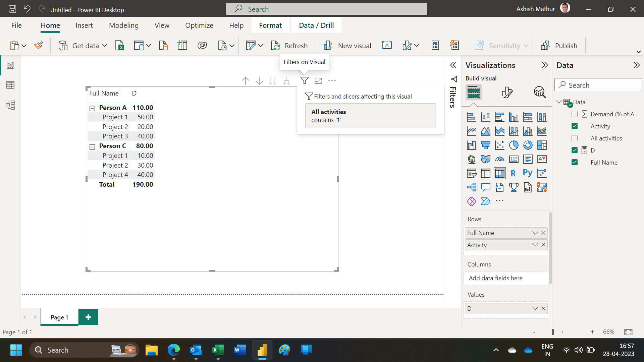Switch to the Modeling ribbon tab
The width and height of the screenshot is (644, 362).
pos(124,25)
